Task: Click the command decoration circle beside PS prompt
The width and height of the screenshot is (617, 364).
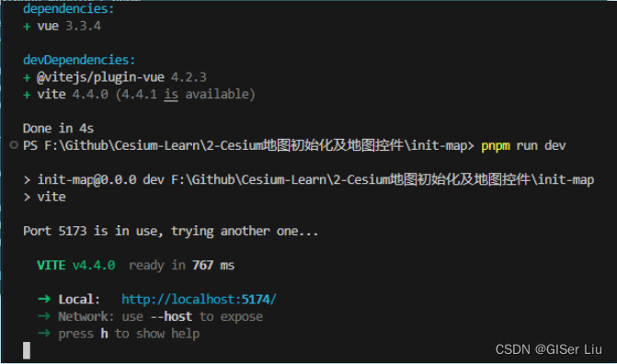Action: click(14, 145)
